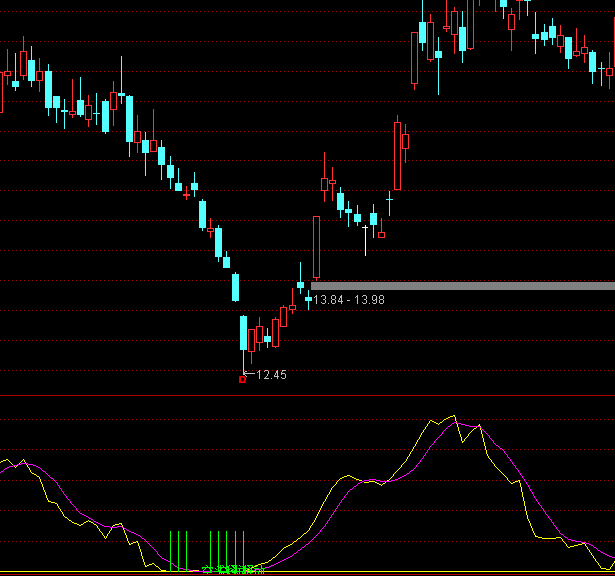Screen dimensions: 615x576
Task: Click the cyan candle just before the lowest candle
Action: point(235,287)
